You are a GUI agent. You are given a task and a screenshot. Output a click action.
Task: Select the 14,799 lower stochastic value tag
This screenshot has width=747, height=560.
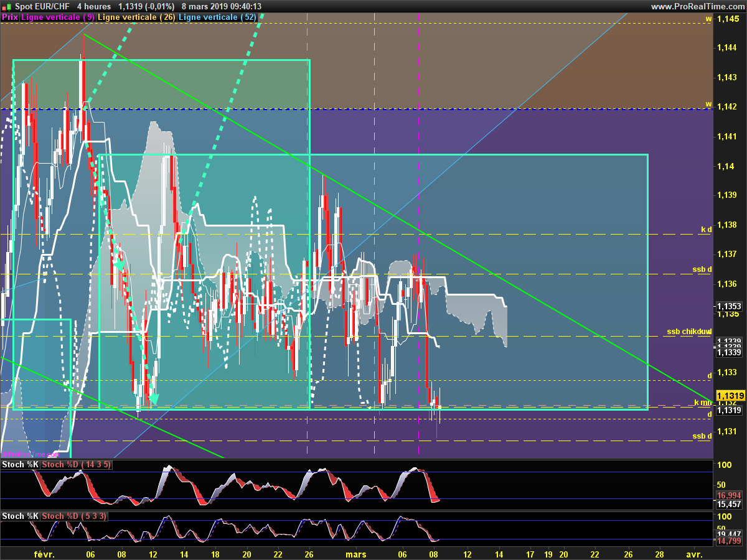[729, 541]
